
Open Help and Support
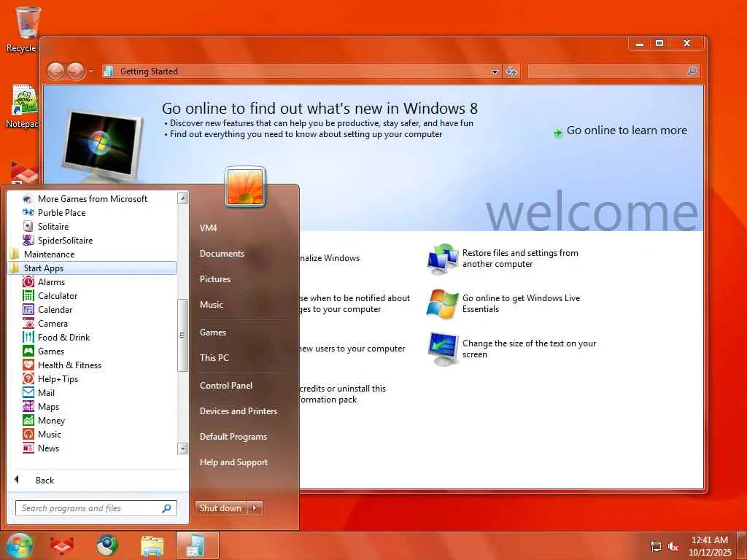234,462
